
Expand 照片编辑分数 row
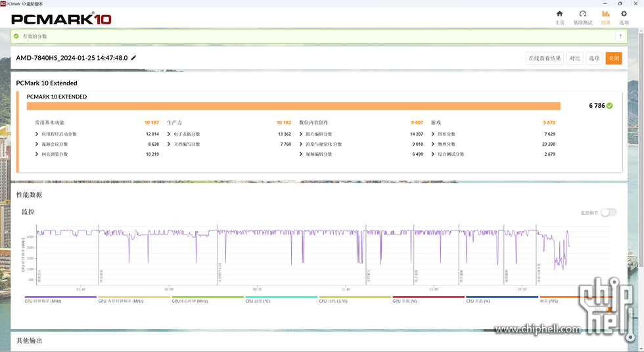301,134
